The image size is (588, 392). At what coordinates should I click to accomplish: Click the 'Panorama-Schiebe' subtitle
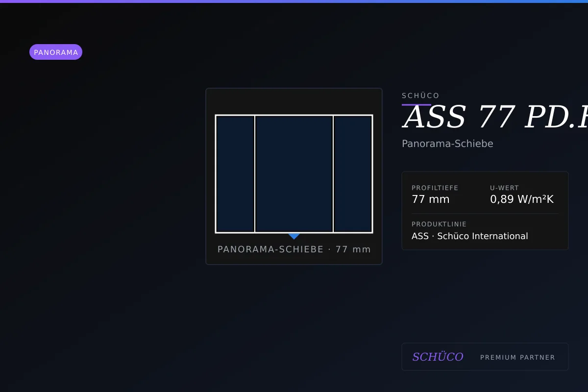point(447,144)
